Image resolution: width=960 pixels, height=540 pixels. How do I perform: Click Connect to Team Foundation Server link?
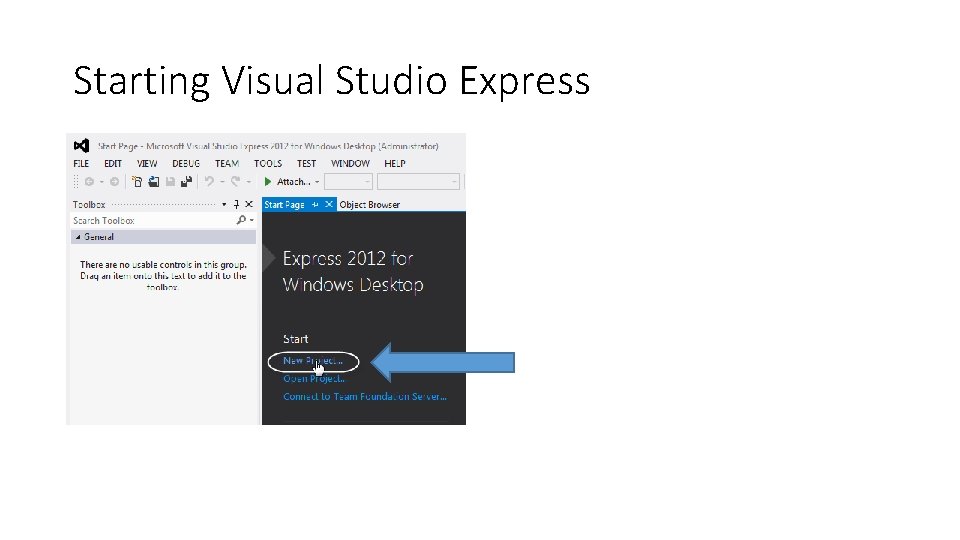(x=365, y=396)
